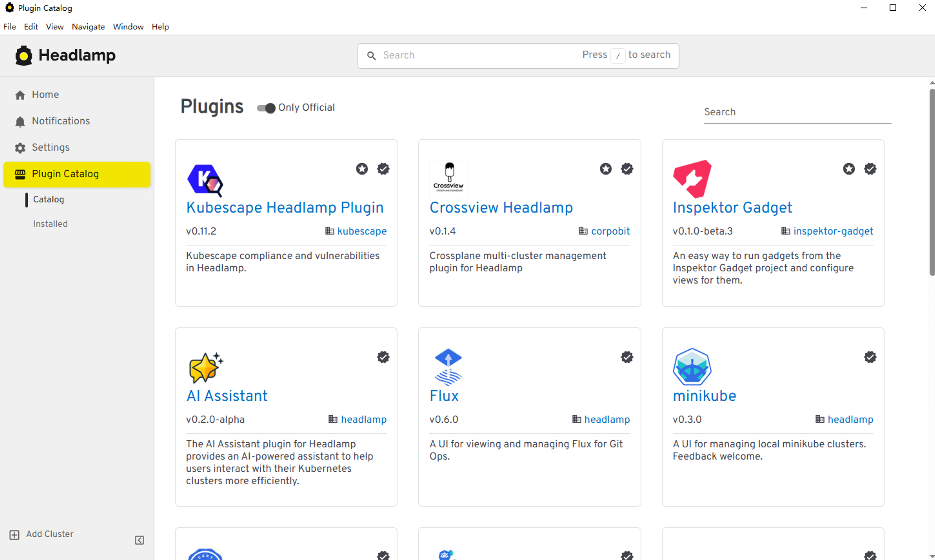This screenshot has width=935, height=560.
Task: Select the Catalog sub-item
Action: tap(49, 199)
